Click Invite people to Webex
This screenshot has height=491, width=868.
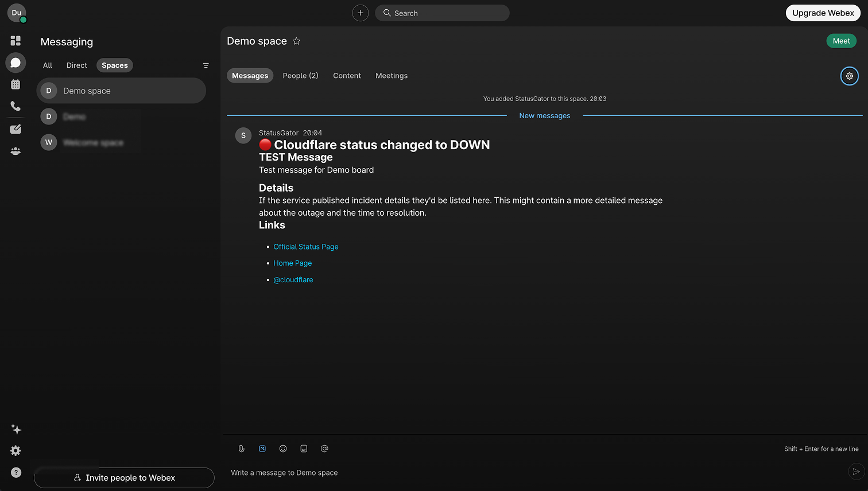(x=124, y=478)
